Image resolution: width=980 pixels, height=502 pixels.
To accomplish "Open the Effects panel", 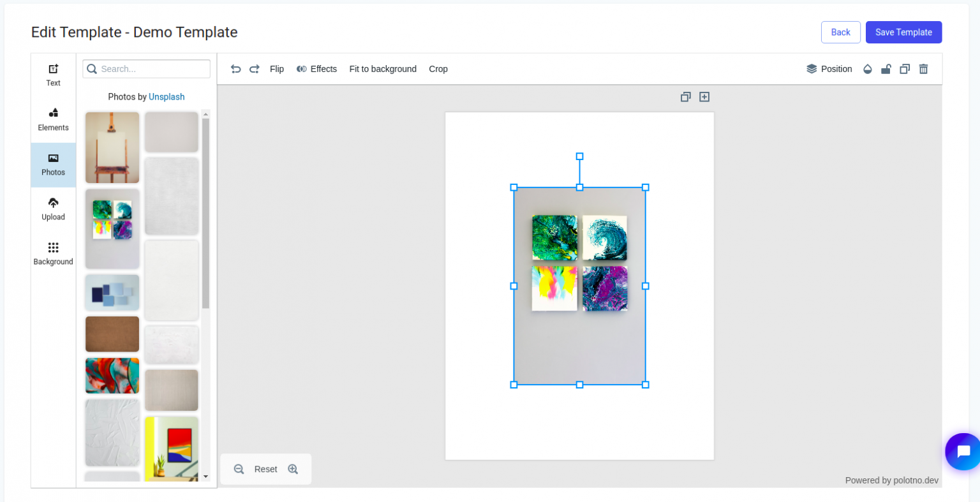I will [x=316, y=69].
